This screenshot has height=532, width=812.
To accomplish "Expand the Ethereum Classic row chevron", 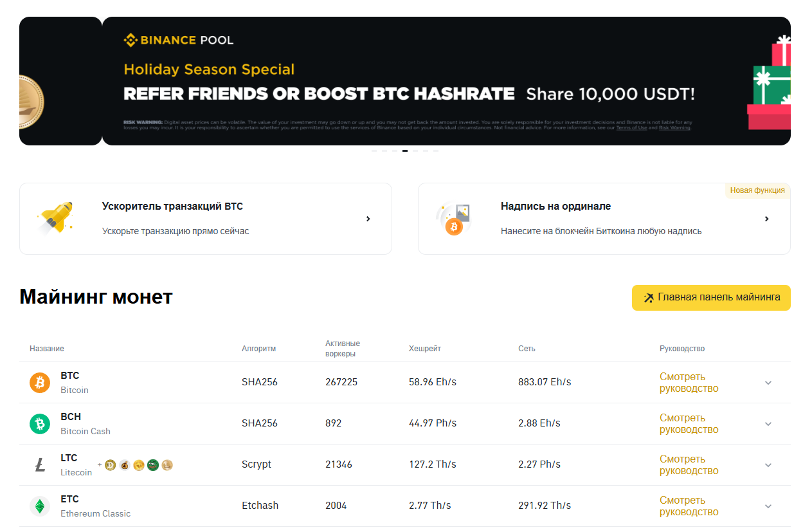I will 768,506.
